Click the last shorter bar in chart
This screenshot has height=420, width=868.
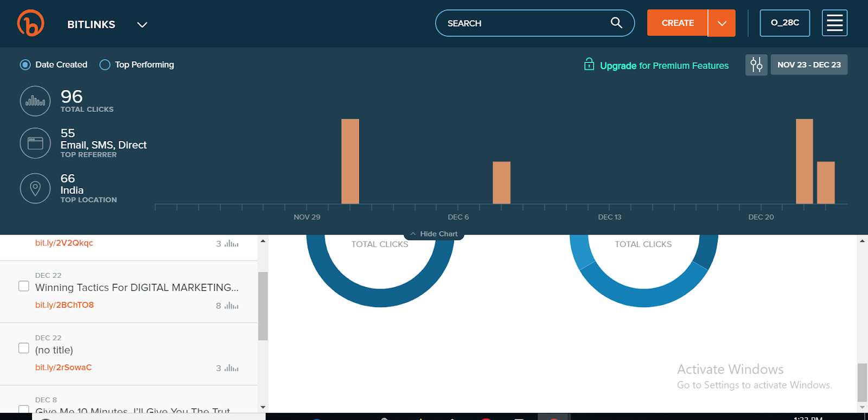(826, 183)
